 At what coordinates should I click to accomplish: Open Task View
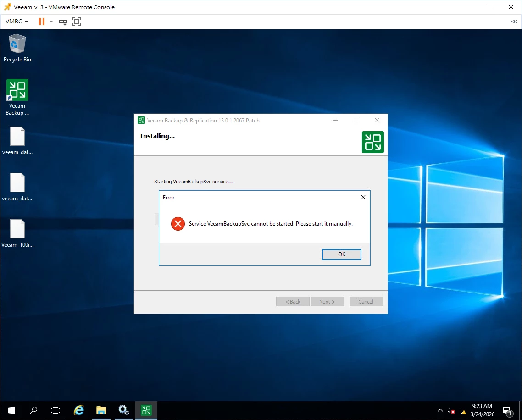(56, 410)
